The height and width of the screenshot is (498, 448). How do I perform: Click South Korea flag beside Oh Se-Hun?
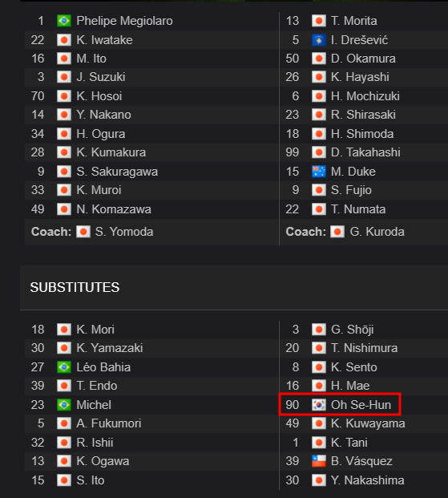pos(319,405)
